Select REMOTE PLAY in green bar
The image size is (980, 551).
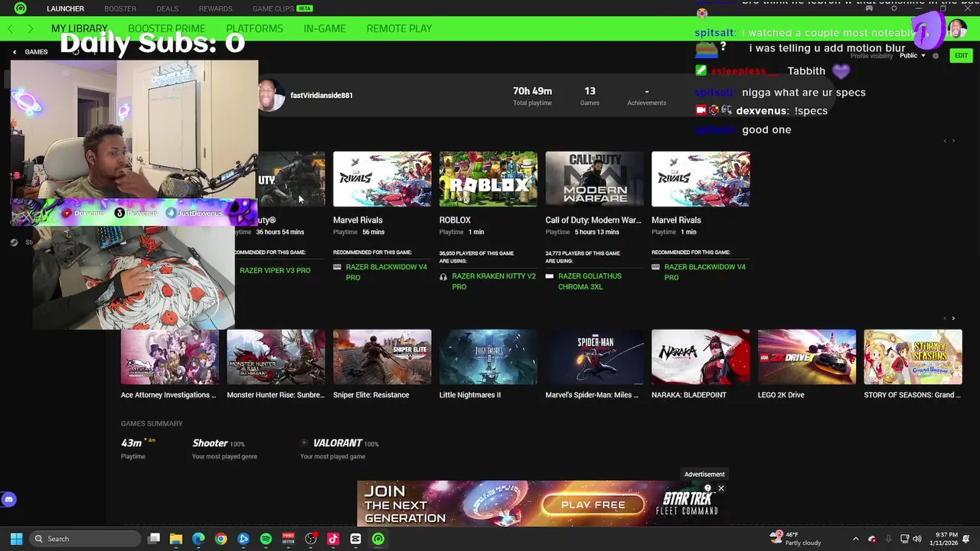(399, 28)
